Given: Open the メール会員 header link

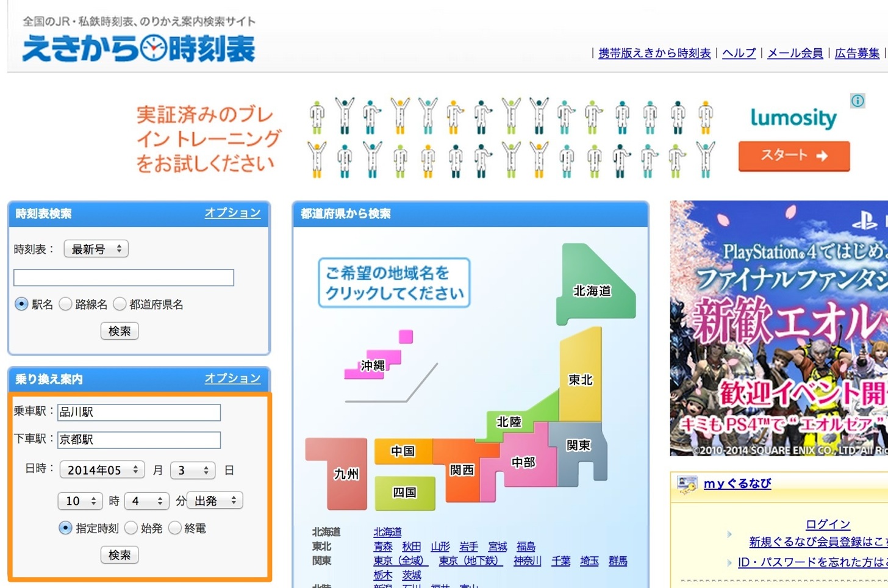Looking at the screenshot, I should (795, 53).
